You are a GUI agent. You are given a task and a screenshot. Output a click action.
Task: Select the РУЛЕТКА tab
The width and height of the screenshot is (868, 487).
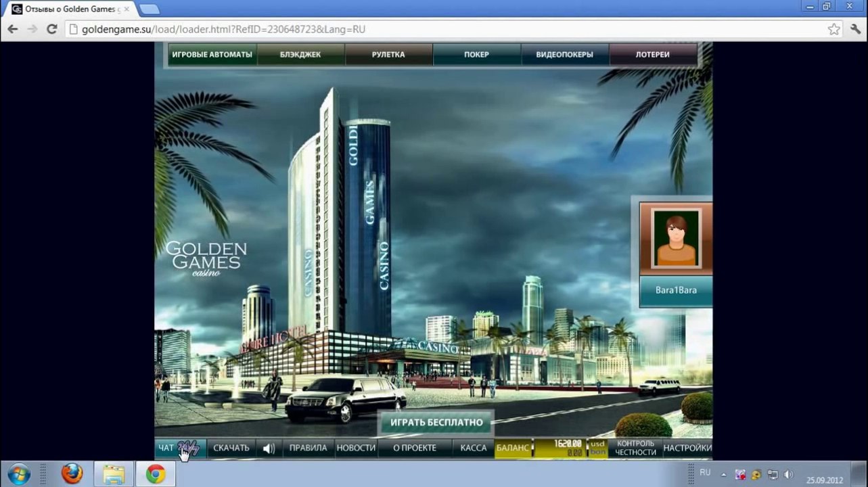point(388,55)
